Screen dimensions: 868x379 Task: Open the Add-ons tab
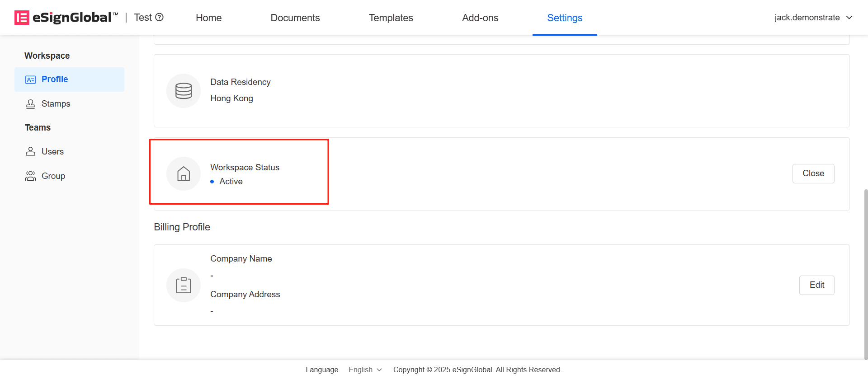480,18
